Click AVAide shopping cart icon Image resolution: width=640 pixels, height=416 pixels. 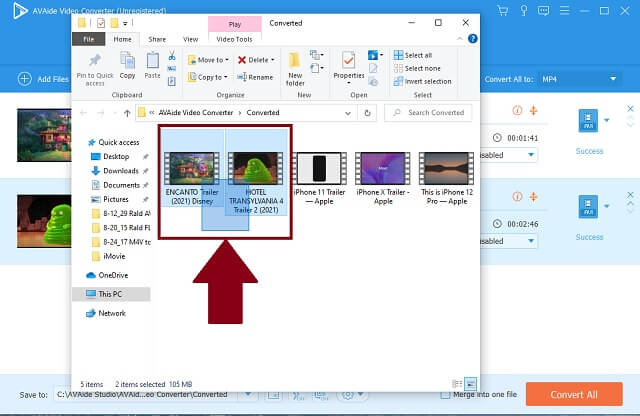[x=503, y=11]
